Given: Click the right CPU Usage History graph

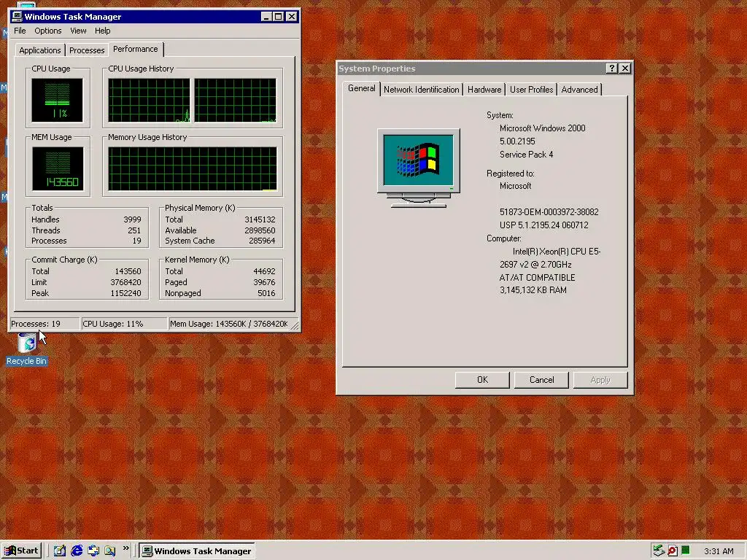Looking at the screenshot, I should coord(236,101).
